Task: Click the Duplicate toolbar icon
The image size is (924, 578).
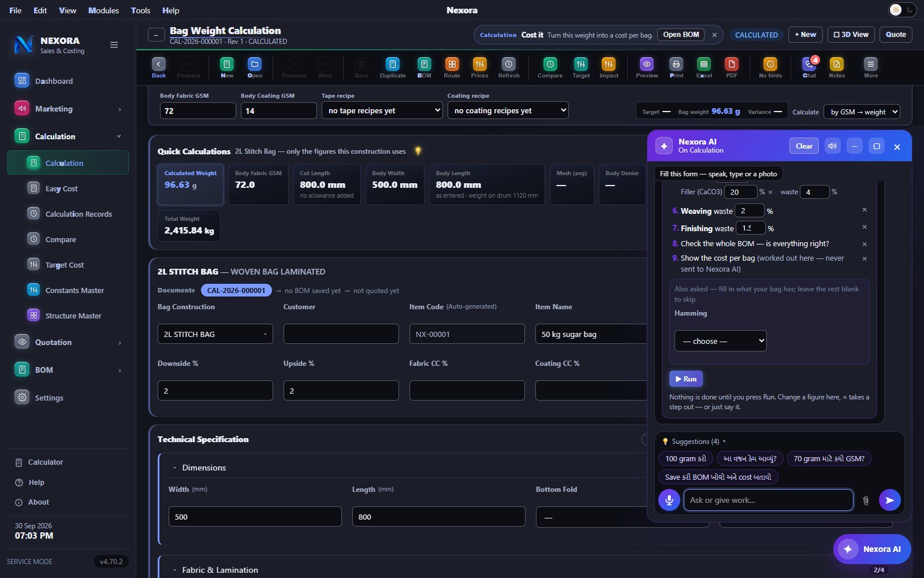Action: 393,68
